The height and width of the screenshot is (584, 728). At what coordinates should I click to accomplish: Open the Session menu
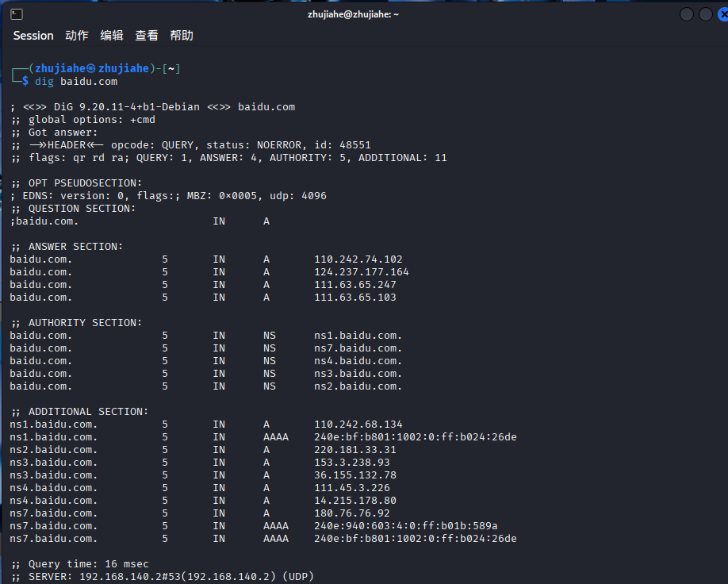coord(33,36)
